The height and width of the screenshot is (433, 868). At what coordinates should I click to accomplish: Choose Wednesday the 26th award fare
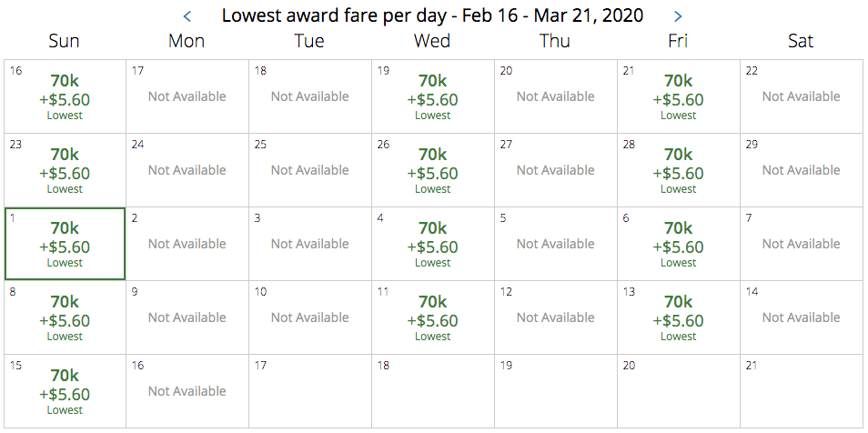(x=432, y=170)
